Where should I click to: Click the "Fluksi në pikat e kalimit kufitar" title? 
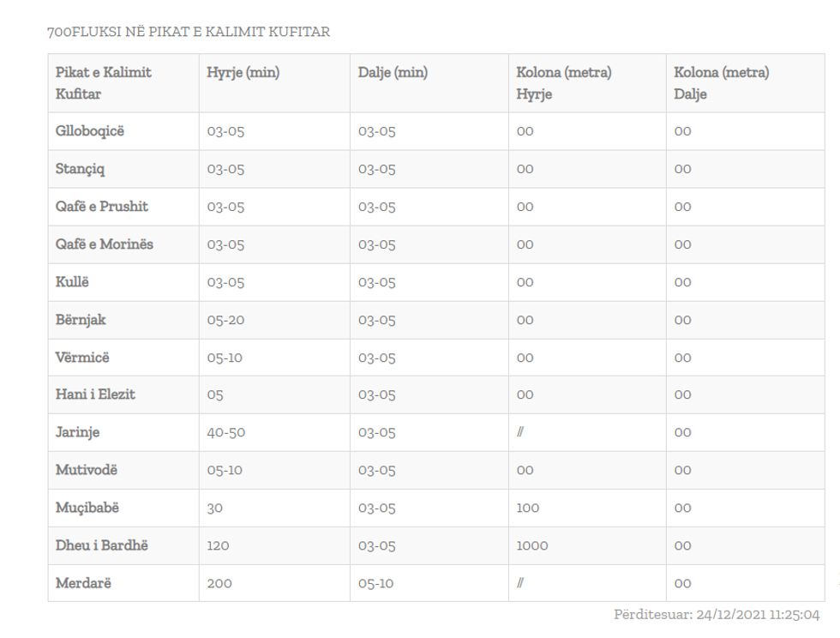[189, 32]
